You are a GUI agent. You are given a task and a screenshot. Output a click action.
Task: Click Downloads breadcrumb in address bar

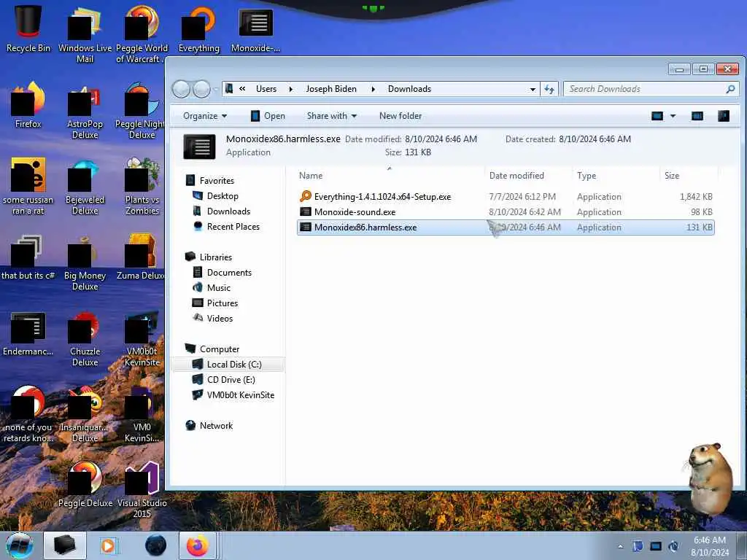[x=409, y=89]
